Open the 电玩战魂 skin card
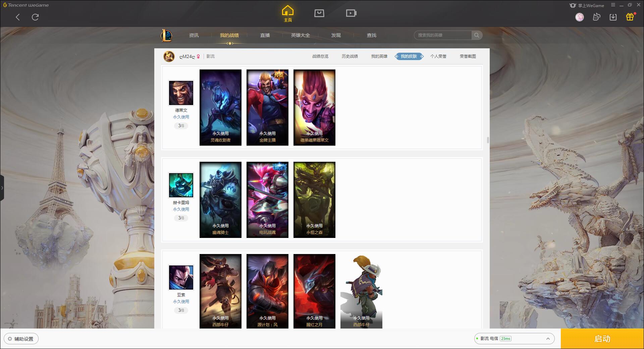The width and height of the screenshot is (644, 349). (267, 200)
